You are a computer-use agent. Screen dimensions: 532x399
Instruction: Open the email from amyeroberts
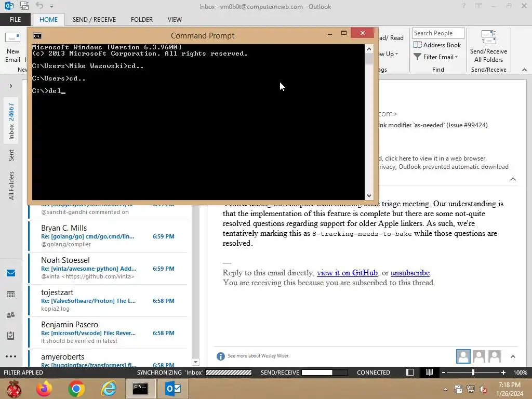click(108, 359)
